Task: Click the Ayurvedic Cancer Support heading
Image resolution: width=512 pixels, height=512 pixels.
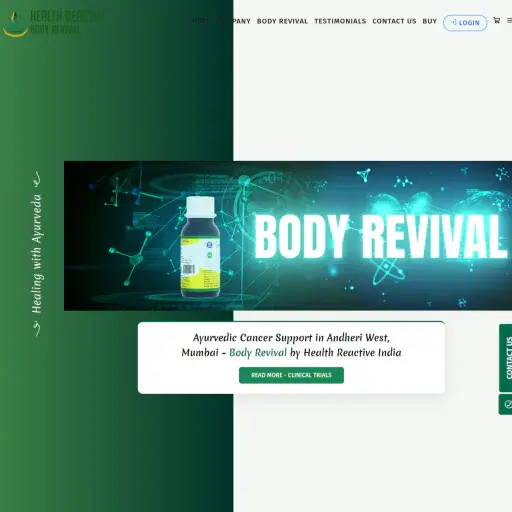Action: click(291, 345)
